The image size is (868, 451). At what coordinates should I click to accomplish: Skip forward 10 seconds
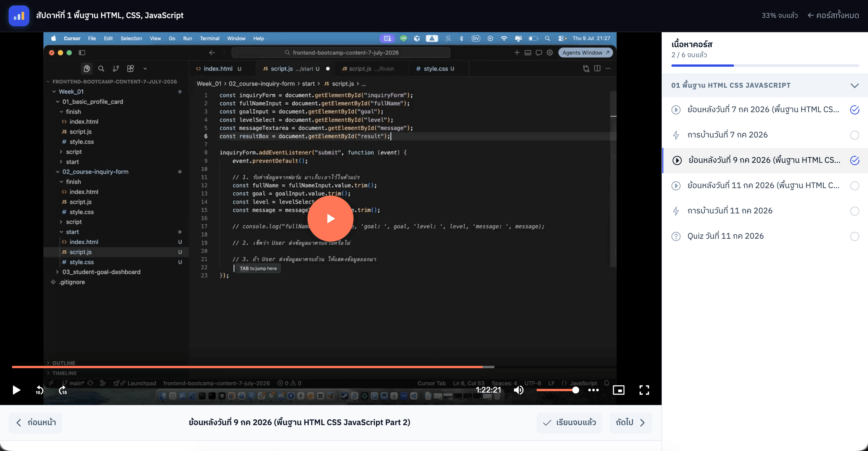[x=63, y=390]
